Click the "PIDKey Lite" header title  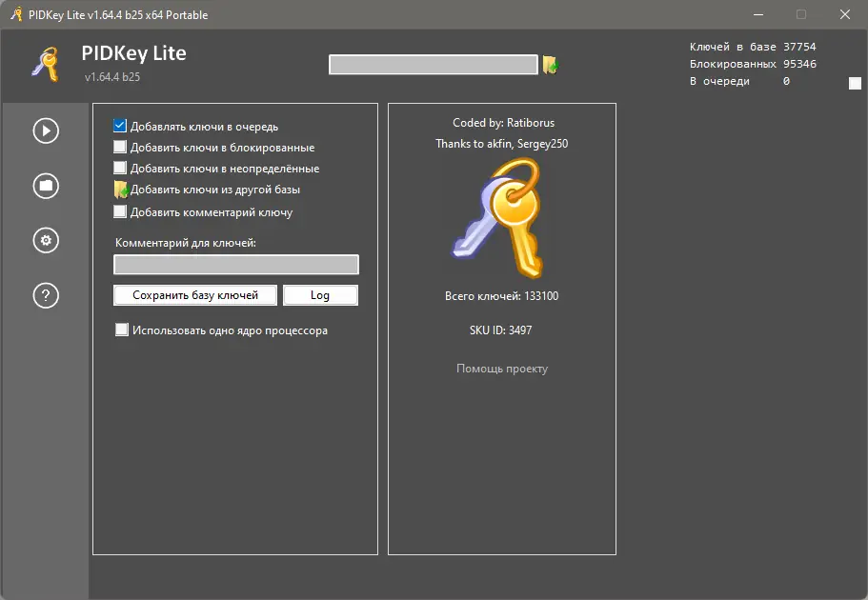(x=134, y=53)
